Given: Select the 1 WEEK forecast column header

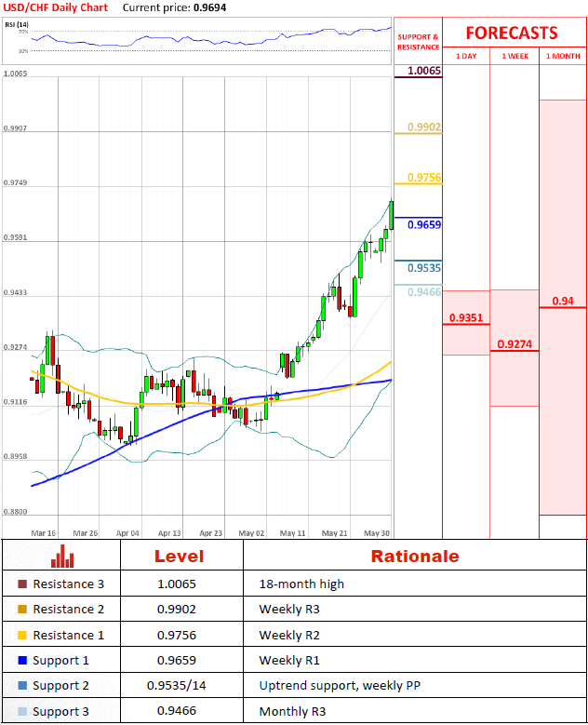Looking at the screenshot, I should [514, 56].
